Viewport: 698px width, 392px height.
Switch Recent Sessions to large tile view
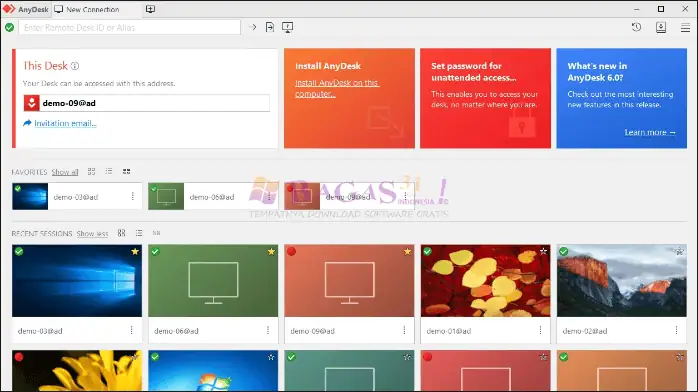tap(121, 233)
